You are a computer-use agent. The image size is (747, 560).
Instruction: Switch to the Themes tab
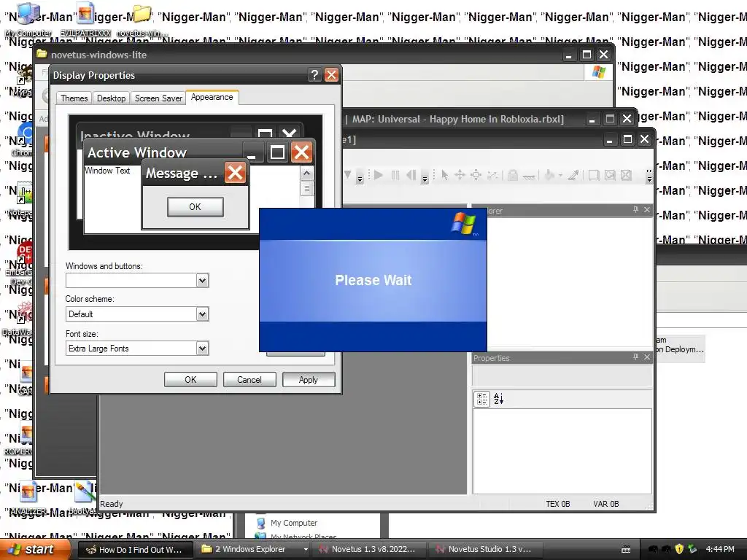[74, 98]
